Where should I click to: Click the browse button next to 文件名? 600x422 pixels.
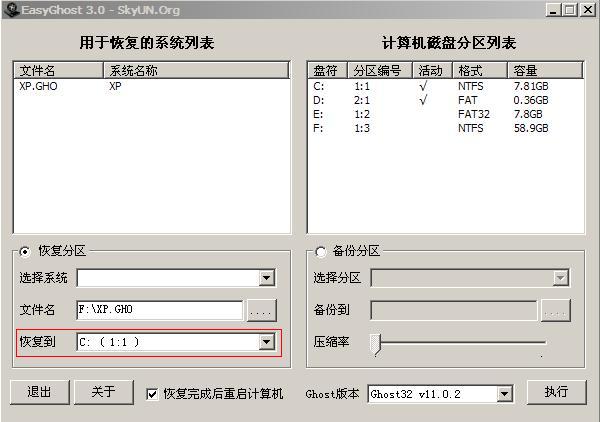tap(261, 310)
